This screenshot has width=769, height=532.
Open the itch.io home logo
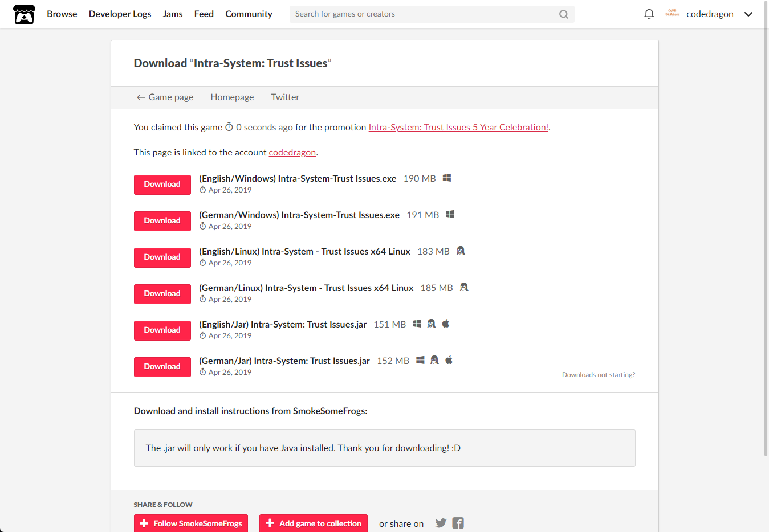click(24, 14)
